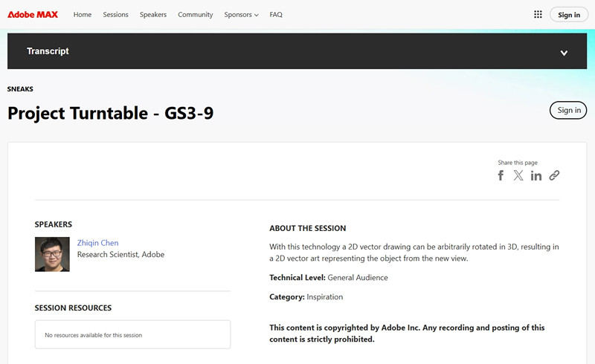This screenshot has height=364, width=595.
Task: Copy the page link with chain icon
Action: (x=554, y=175)
